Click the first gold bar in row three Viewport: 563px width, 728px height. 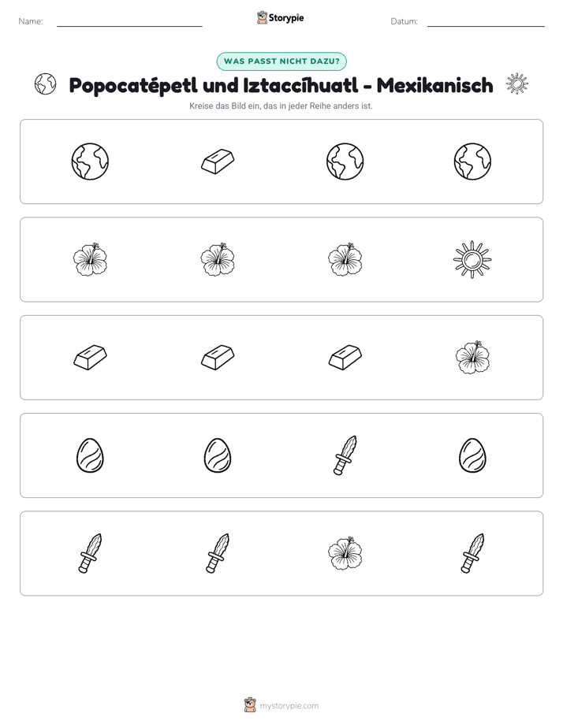pos(90,358)
